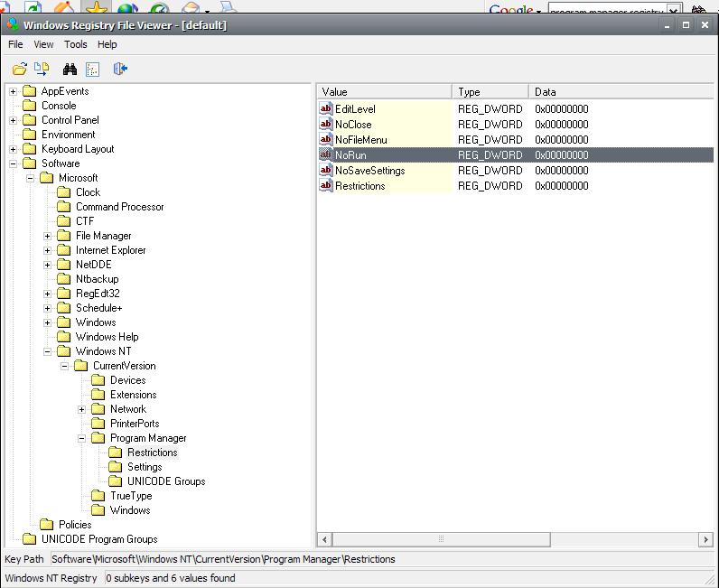The height and width of the screenshot is (588, 719).
Task: Select the NoSaveSettings value name
Action: point(370,171)
